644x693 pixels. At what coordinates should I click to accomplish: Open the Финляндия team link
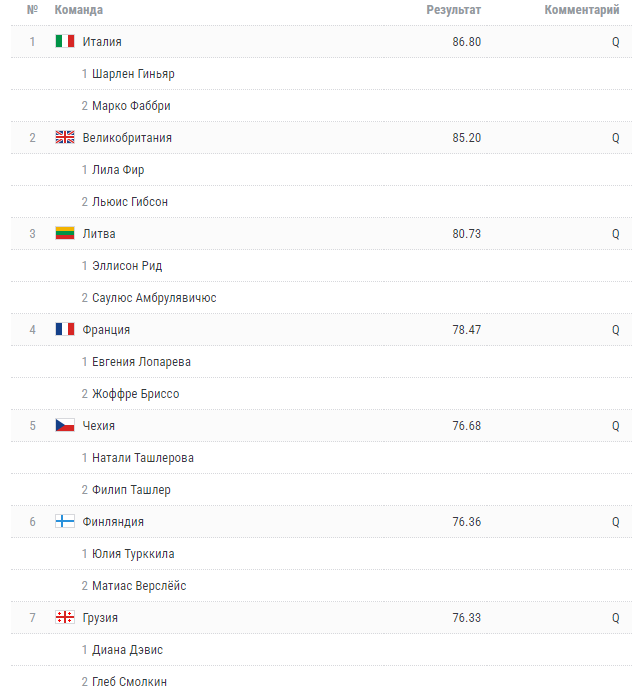coord(113,522)
